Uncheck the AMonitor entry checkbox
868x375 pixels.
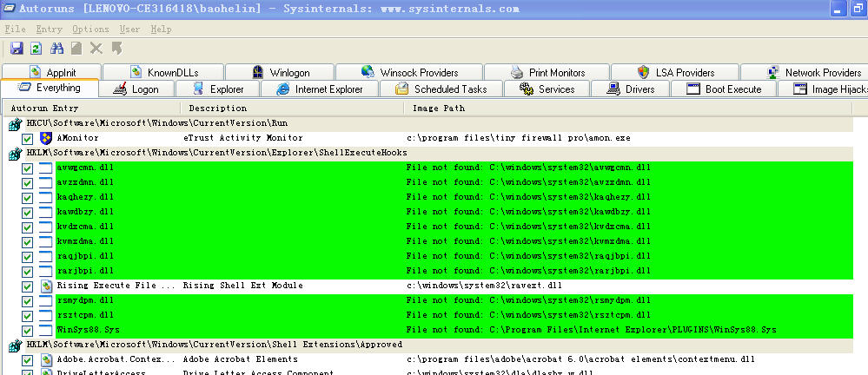(x=27, y=139)
